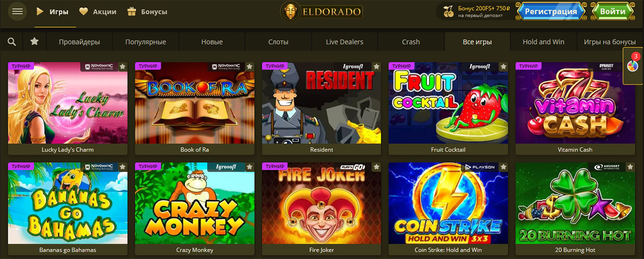
Task: Open the colorful wheel widget with badge
Action: click(633, 66)
